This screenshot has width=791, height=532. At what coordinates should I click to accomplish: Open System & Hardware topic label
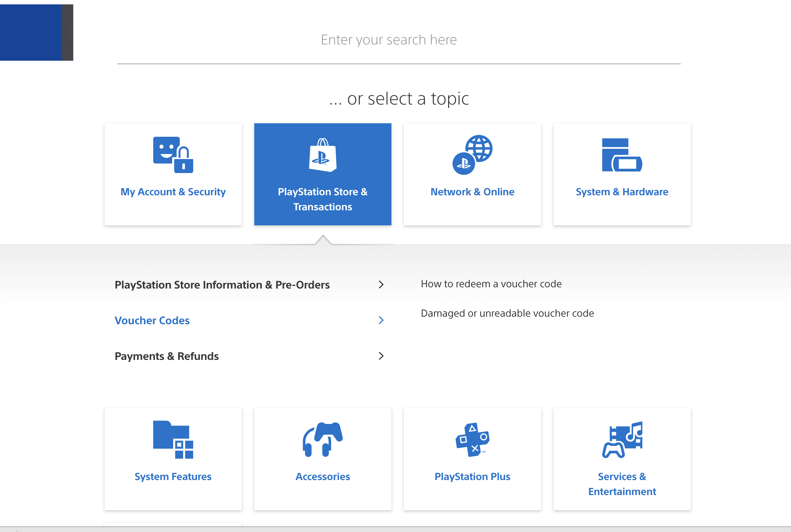click(622, 192)
